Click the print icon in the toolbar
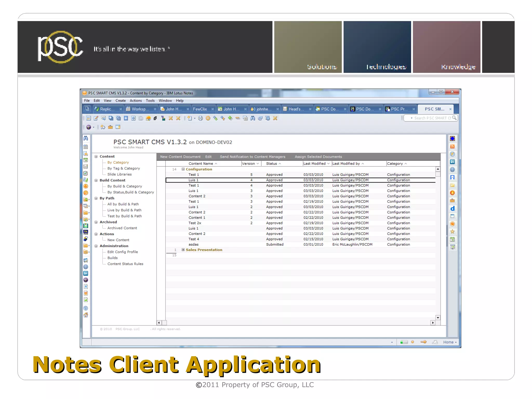 point(200,118)
